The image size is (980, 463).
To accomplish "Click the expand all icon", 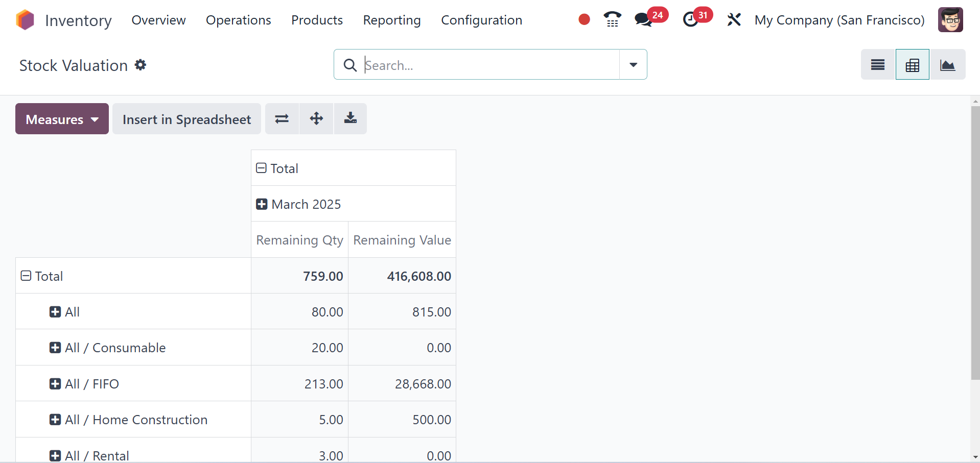I will pos(316,119).
